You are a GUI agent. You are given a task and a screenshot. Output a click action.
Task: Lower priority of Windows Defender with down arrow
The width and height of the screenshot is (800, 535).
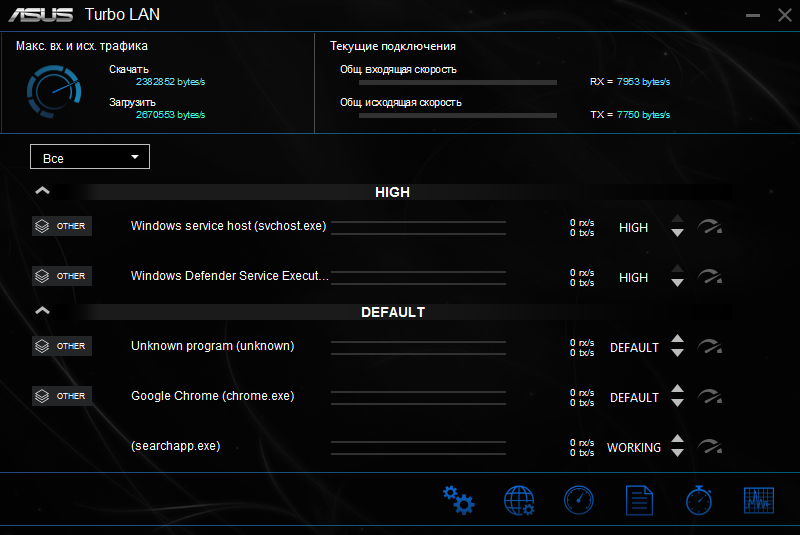[x=677, y=283]
